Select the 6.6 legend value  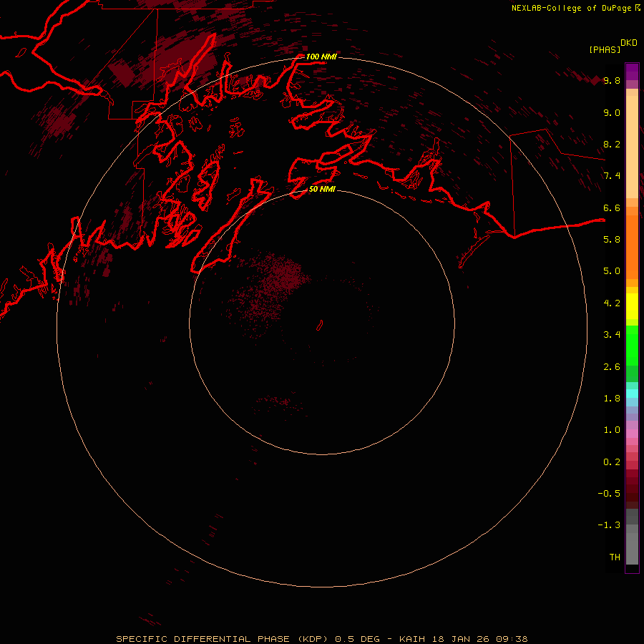tap(612, 208)
